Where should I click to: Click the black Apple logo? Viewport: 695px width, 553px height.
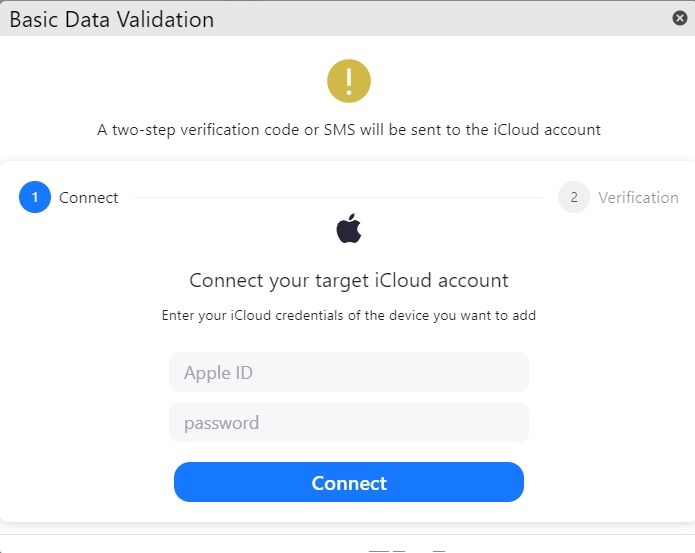coord(349,228)
